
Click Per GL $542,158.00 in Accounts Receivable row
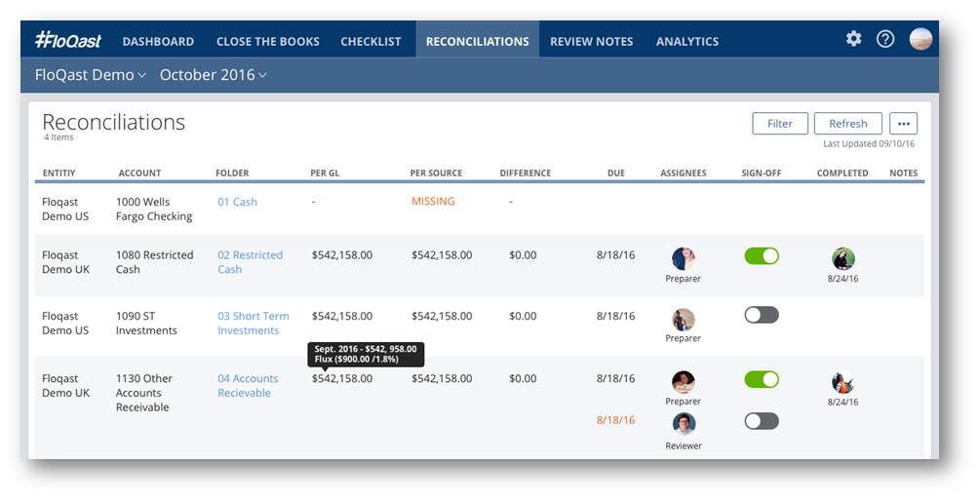(342, 378)
